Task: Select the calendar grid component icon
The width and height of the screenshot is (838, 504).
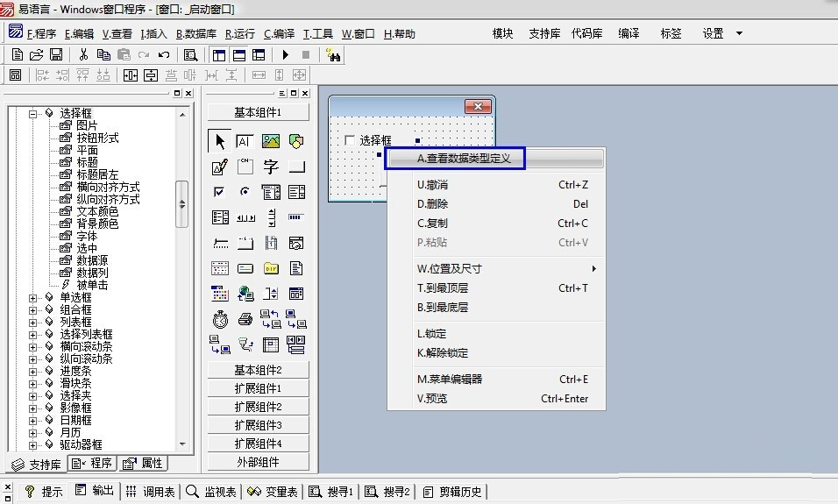Action: coord(220,294)
